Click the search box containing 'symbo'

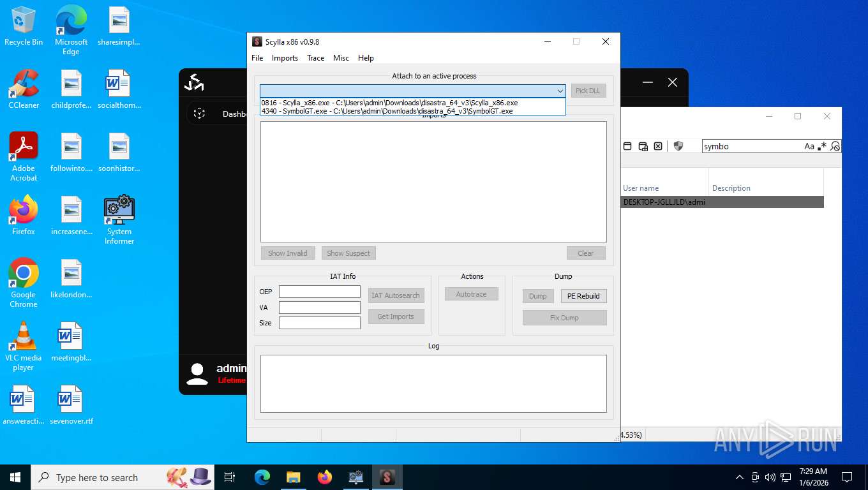pos(752,146)
